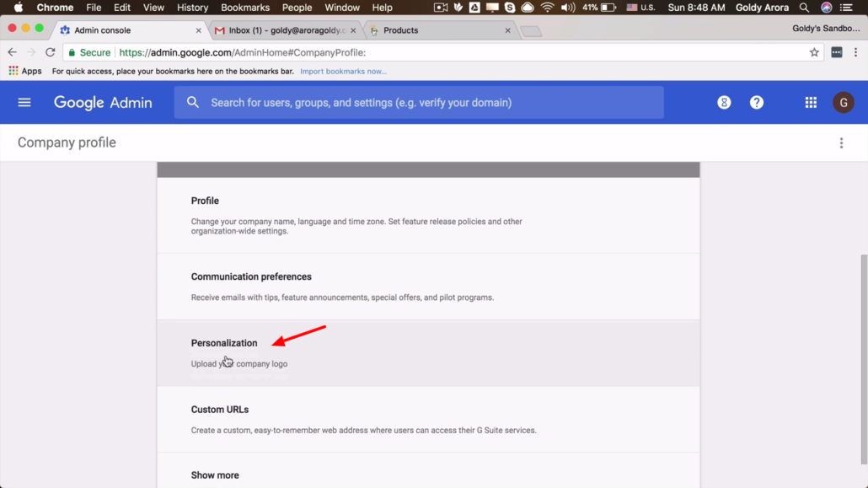Image resolution: width=868 pixels, height=488 pixels.
Task: Click the browser back arrow
Action: pyautogui.click(x=13, y=52)
